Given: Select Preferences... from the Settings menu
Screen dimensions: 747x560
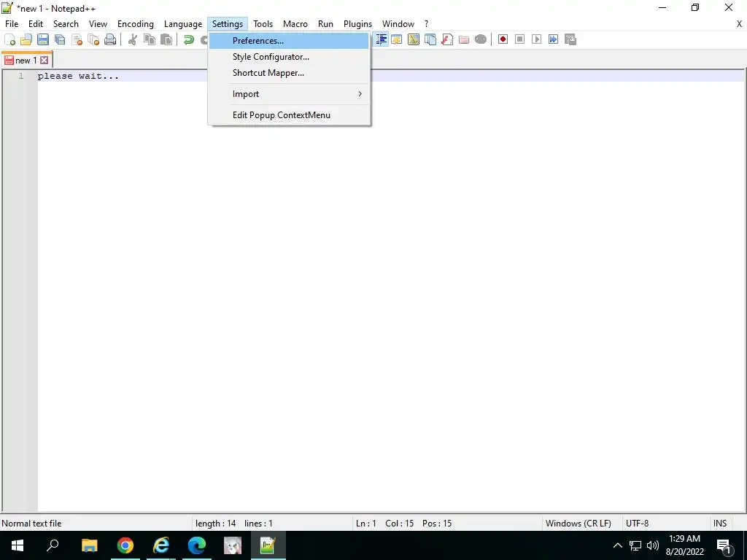Looking at the screenshot, I should tap(289, 41).
